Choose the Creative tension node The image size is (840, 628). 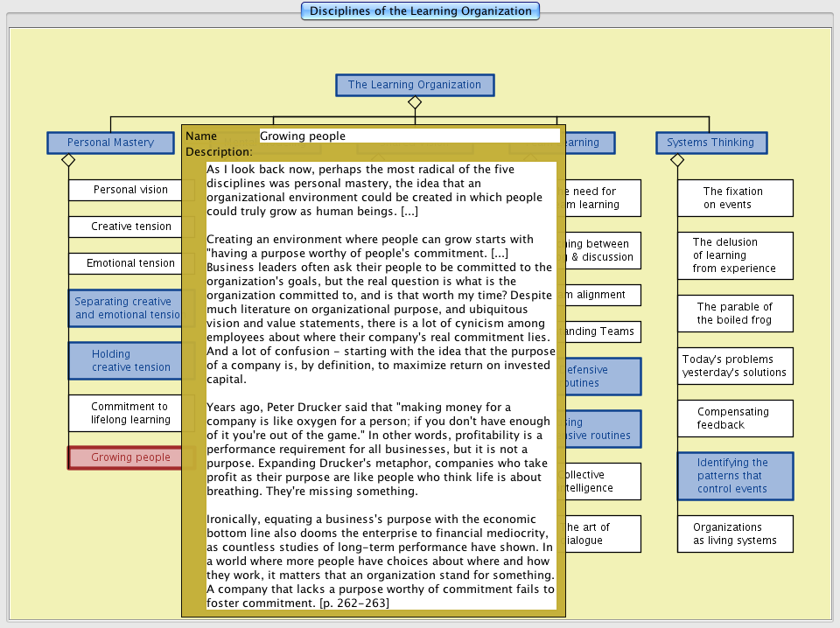tap(125, 227)
